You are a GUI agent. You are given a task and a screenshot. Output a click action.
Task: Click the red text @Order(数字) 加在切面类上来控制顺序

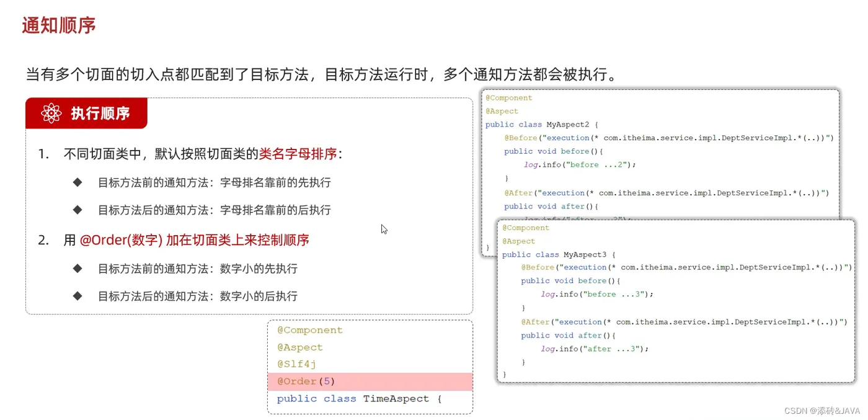click(x=195, y=240)
